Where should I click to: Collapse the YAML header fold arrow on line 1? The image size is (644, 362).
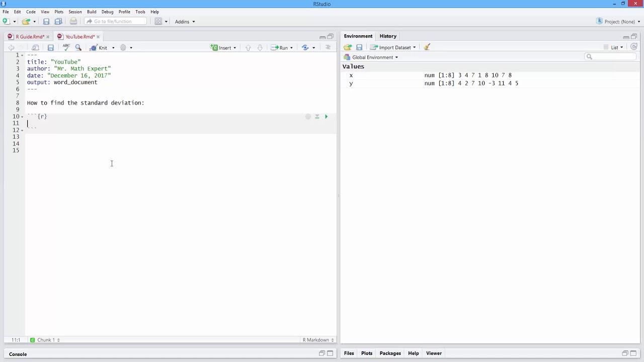22,55
